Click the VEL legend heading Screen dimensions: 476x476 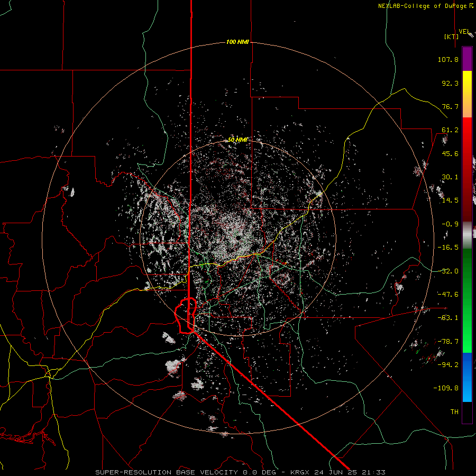coord(464,32)
